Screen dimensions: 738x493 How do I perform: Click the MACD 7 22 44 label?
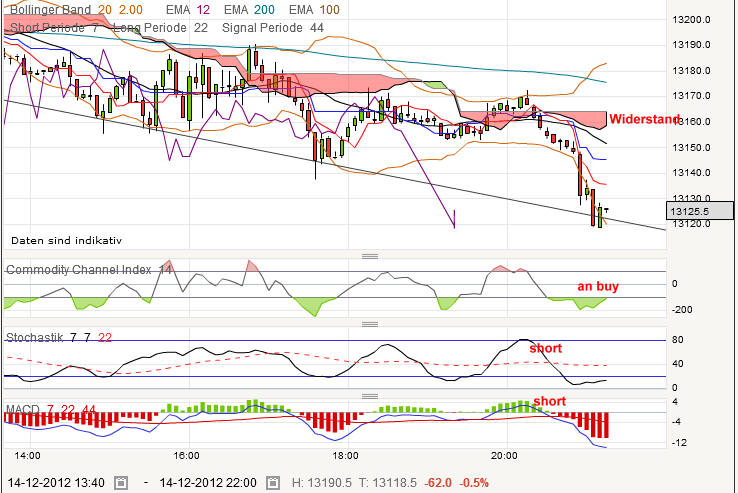(x=50, y=409)
